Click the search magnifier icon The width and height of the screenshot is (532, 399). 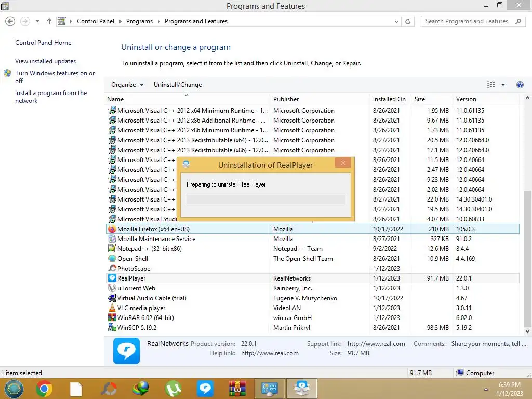tap(518, 21)
